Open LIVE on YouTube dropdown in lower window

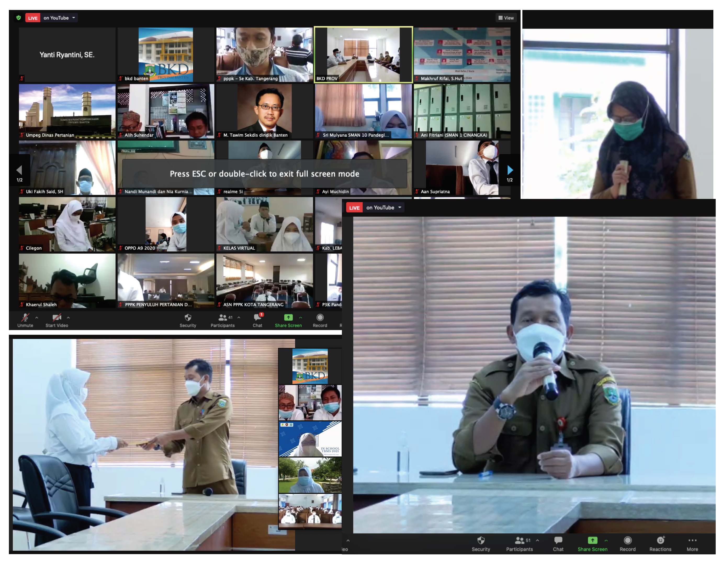pos(400,208)
